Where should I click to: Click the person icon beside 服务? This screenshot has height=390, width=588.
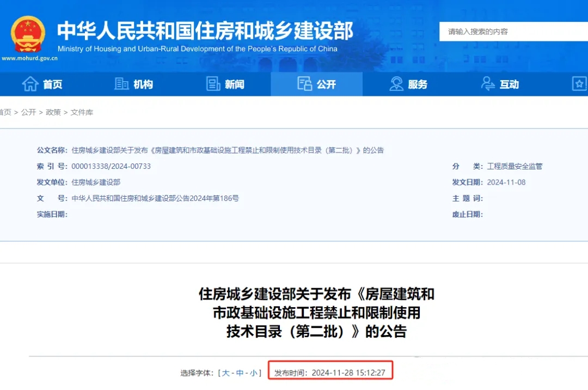tap(396, 84)
